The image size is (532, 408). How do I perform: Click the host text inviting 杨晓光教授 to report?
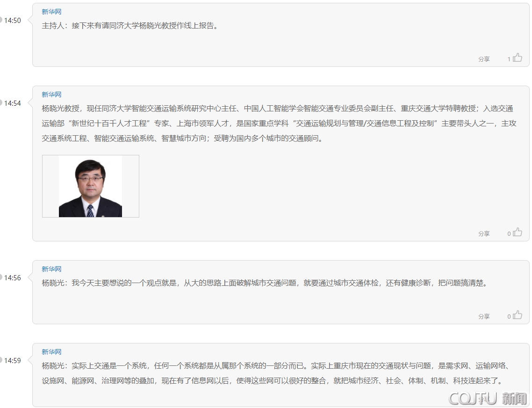(130, 26)
